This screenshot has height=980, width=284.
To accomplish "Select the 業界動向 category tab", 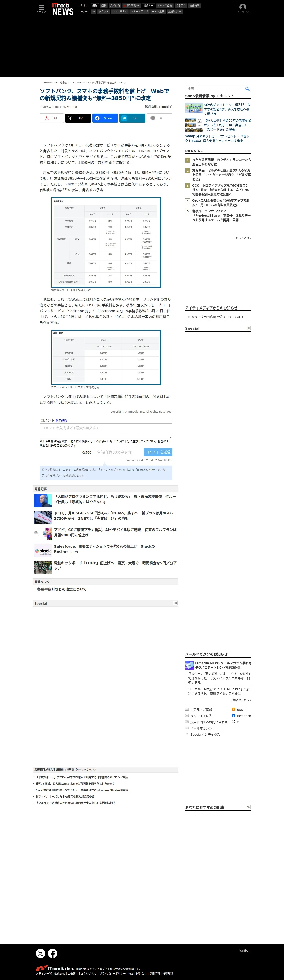I will click(115, 6).
